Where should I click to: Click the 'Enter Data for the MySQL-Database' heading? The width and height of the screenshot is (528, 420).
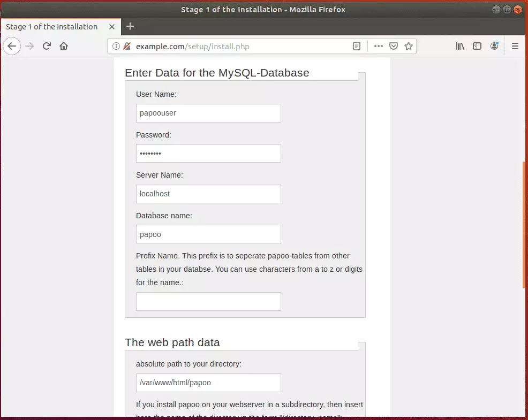tap(217, 73)
